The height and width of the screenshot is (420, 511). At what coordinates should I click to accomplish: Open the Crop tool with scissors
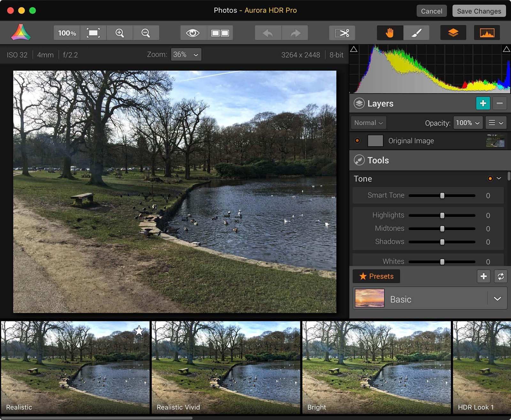coord(342,33)
